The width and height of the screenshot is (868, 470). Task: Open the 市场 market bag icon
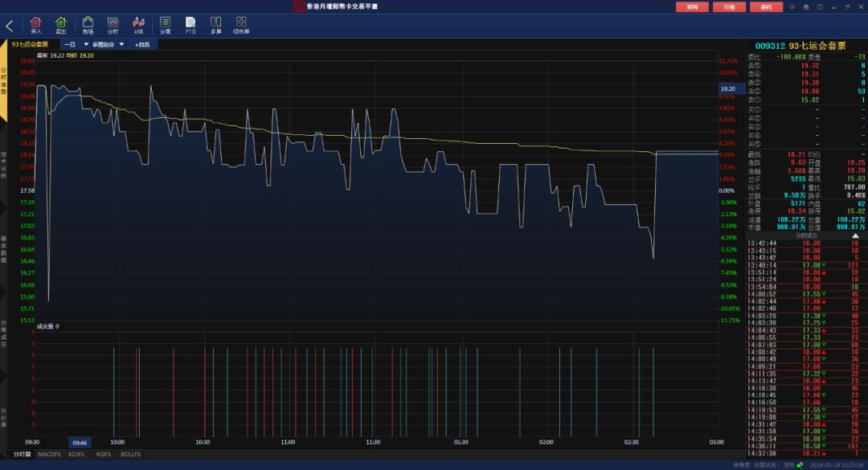(x=88, y=25)
